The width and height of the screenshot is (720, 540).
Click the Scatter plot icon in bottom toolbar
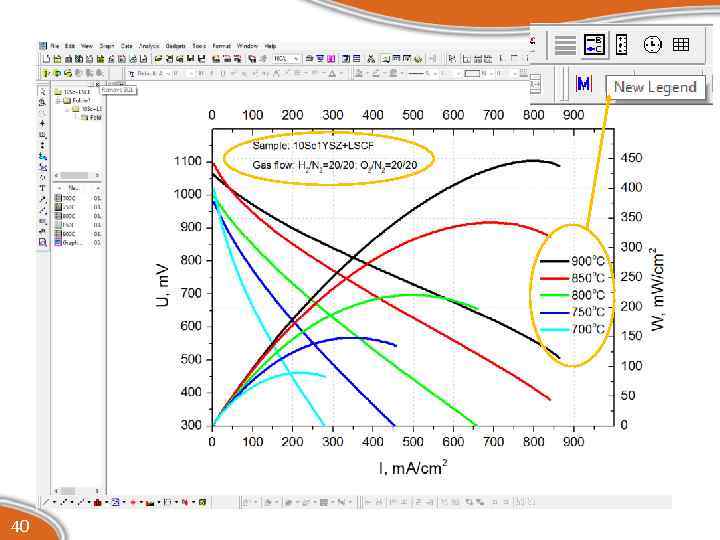pyautogui.click(x=63, y=502)
